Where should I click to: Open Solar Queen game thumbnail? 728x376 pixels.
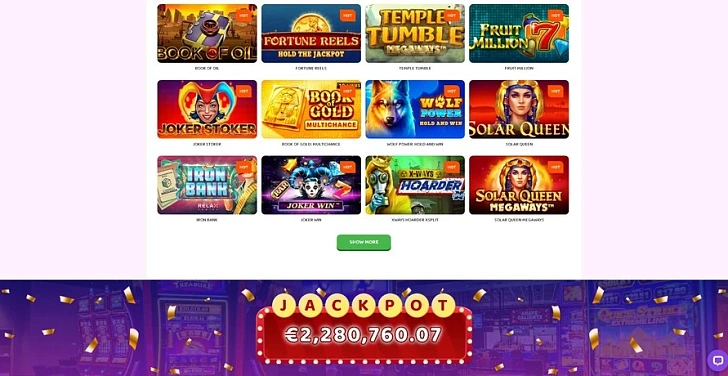(x=519, y=109)
